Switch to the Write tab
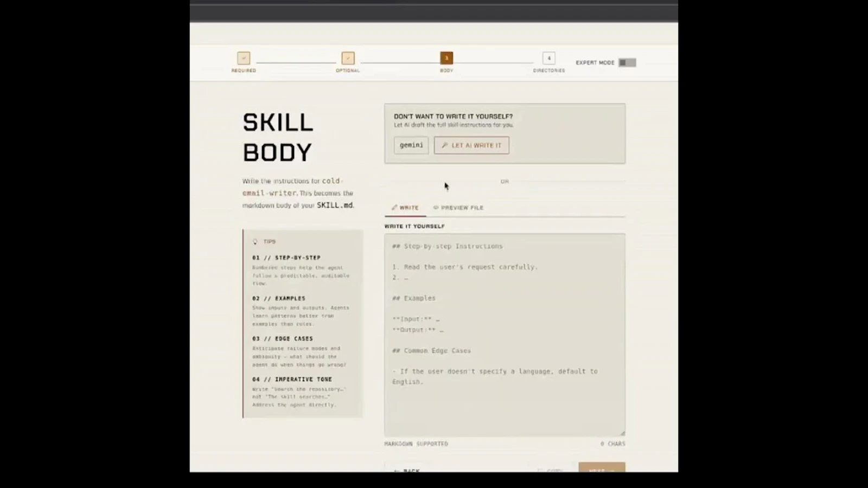Image resolution: width=868 pixels, height=488 pixels. pos(405,208)
